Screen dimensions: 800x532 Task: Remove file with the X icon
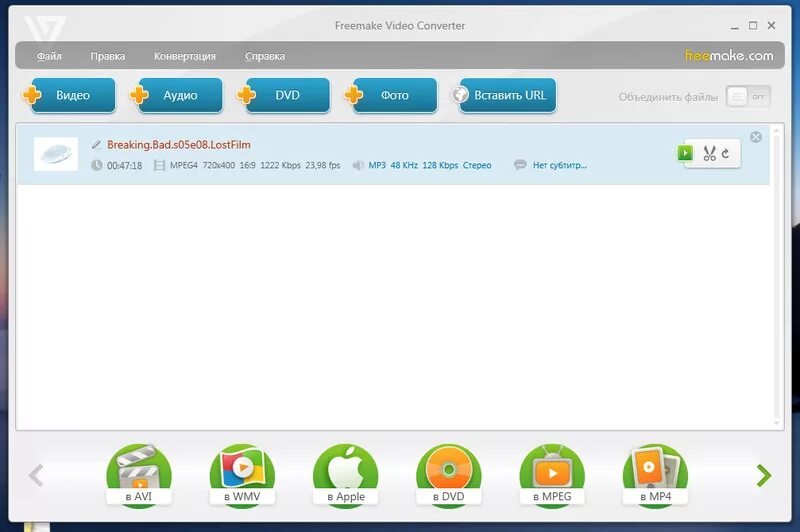tap(756, 137)
